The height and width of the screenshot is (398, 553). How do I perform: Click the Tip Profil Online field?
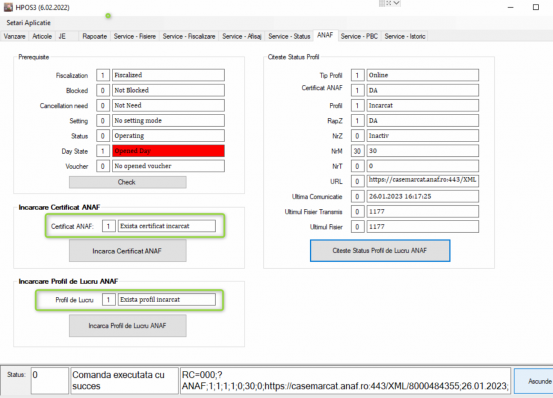pyautogui.click(x=423, y=75)
